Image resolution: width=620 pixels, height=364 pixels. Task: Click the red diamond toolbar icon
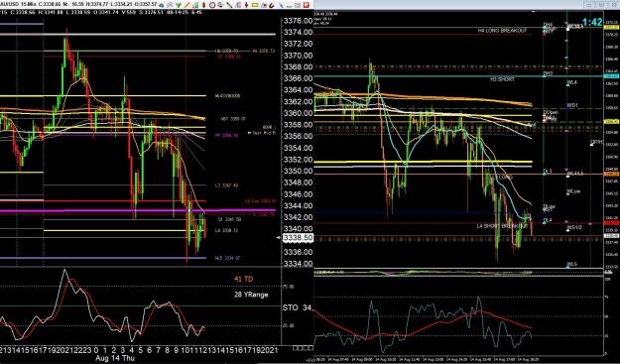pyautogui.click(x=203, y=5)
